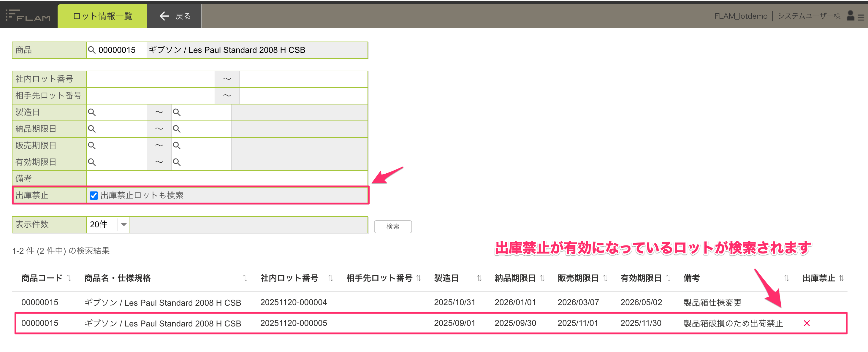Click the FLAM logo

tap(28, 16)
